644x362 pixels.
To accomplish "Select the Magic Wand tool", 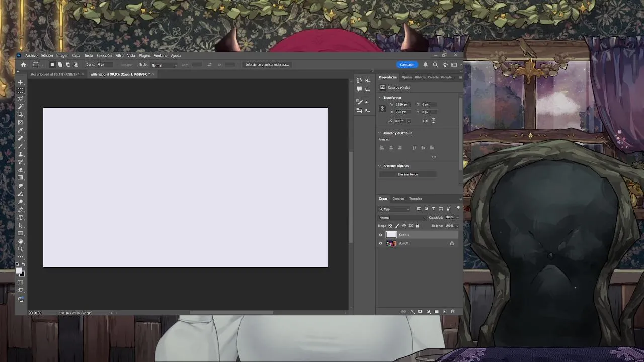I will point(20,107).
